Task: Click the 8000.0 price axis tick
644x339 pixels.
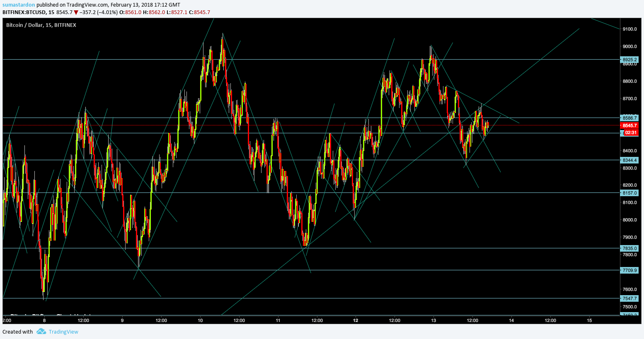Action: point(629,220)
